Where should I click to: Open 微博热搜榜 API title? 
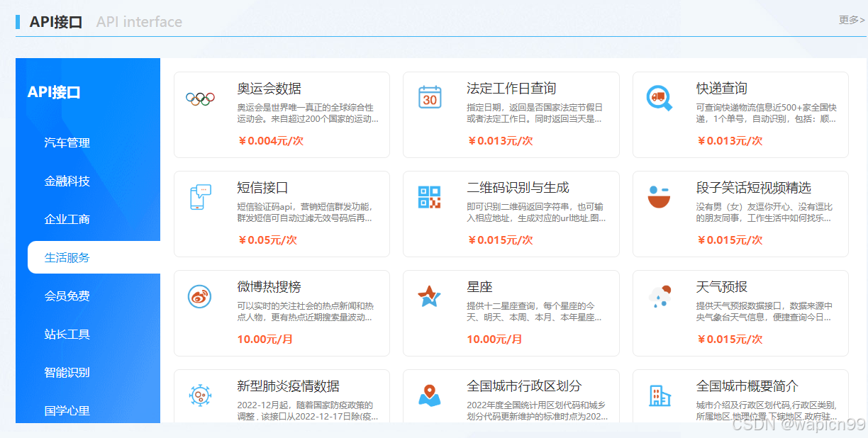point(269,287)
